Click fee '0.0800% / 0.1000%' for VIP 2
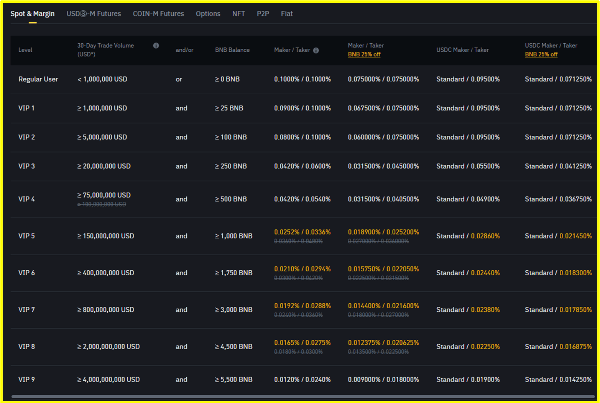The width and height of the screenshot is (600, 403). [x=302, y=137]
